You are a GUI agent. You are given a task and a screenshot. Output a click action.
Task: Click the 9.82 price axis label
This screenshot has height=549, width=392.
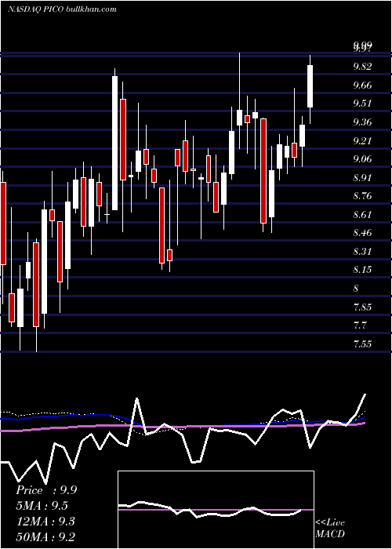pos(362,67)
